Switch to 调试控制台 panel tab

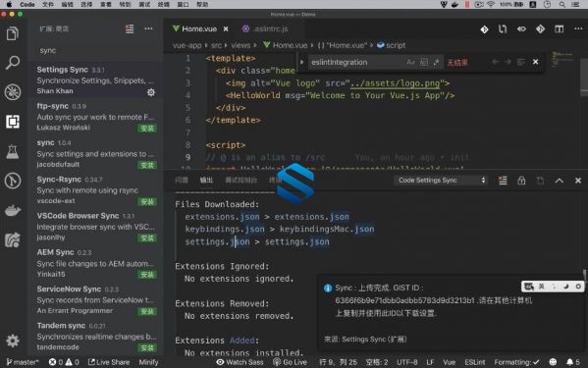[x=241, y=181]
